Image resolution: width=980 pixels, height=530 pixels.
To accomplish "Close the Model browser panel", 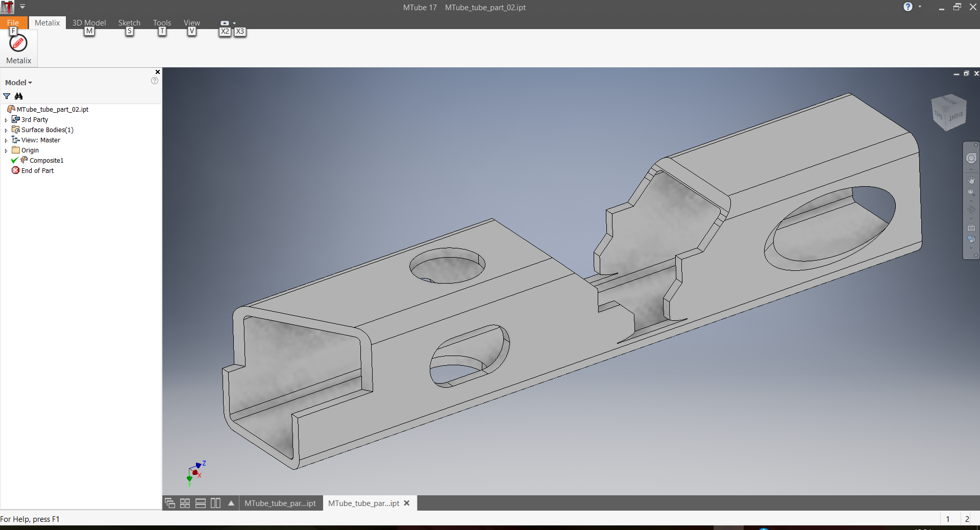I will (158, 72).
